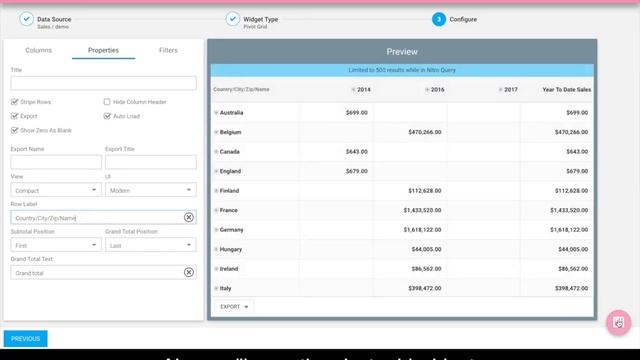Click the Export Title input field
Viewport: 640px width, 360px height.
151,162
